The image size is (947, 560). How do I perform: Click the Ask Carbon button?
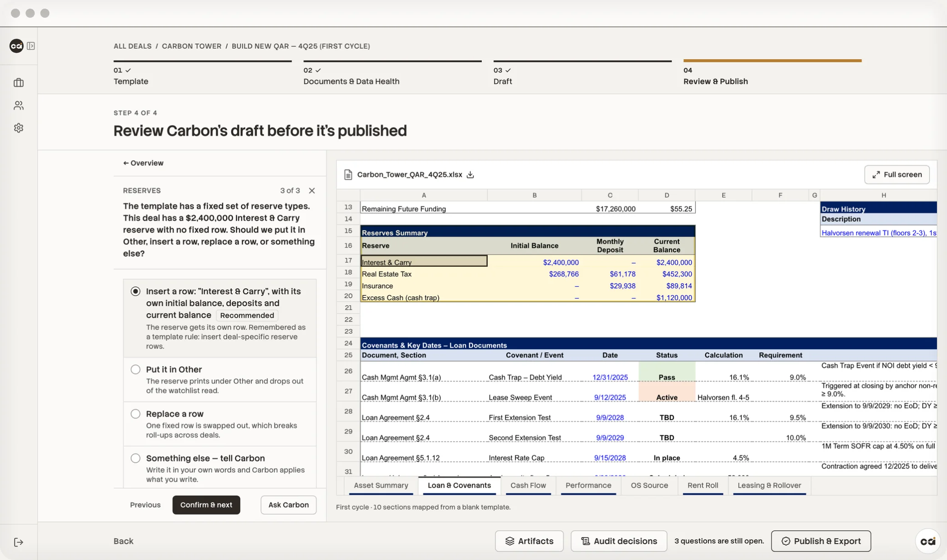click(x=289, y=505)
